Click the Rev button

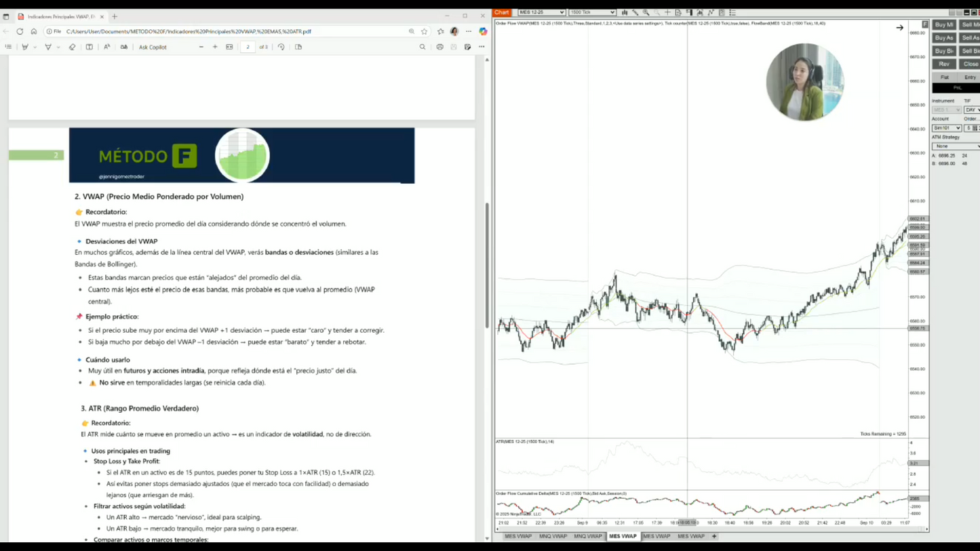click(x=944, y=64)
